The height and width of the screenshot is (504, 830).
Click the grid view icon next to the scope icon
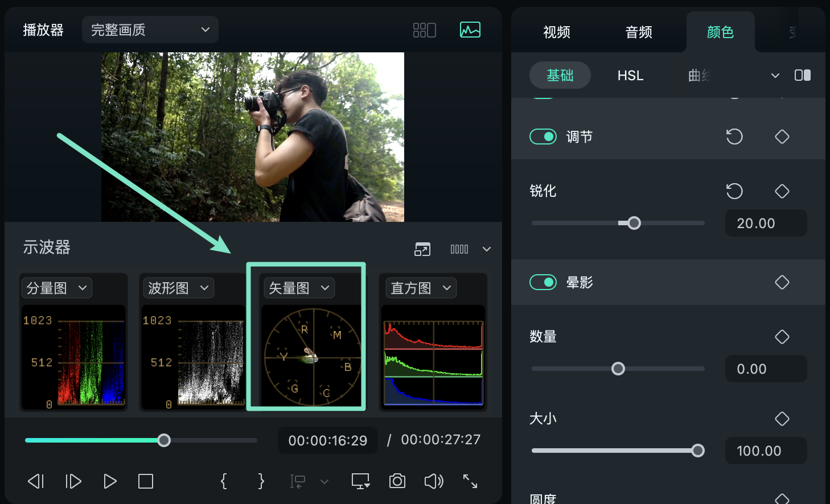[424, 30]
